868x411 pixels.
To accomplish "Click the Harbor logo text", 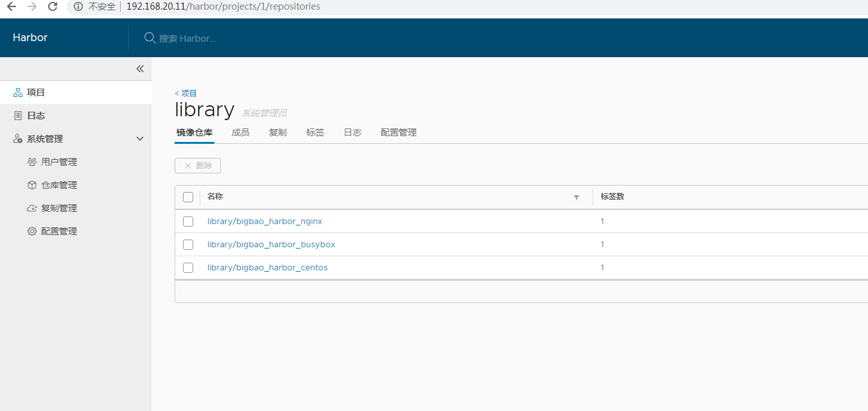I will (30, 37).
